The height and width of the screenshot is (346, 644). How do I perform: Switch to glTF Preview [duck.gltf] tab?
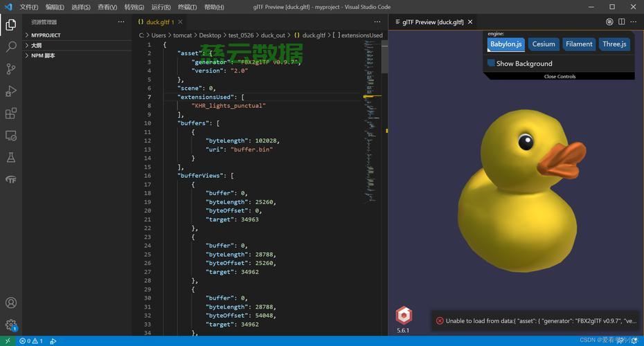pyautogui.click(x=433, y=21)
